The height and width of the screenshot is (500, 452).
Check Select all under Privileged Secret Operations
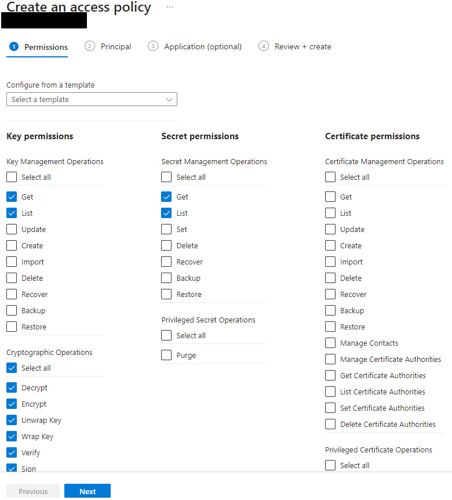[166, 335]
